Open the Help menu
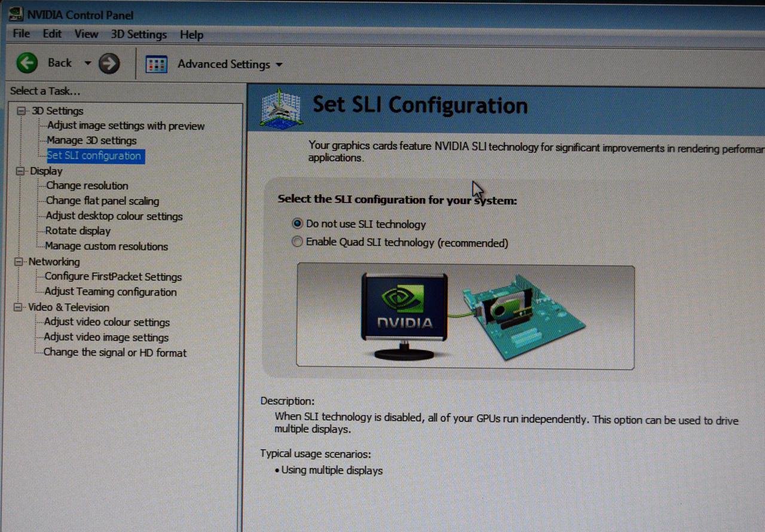The width and height of the screenshot is (765, 532). [191, 35]
